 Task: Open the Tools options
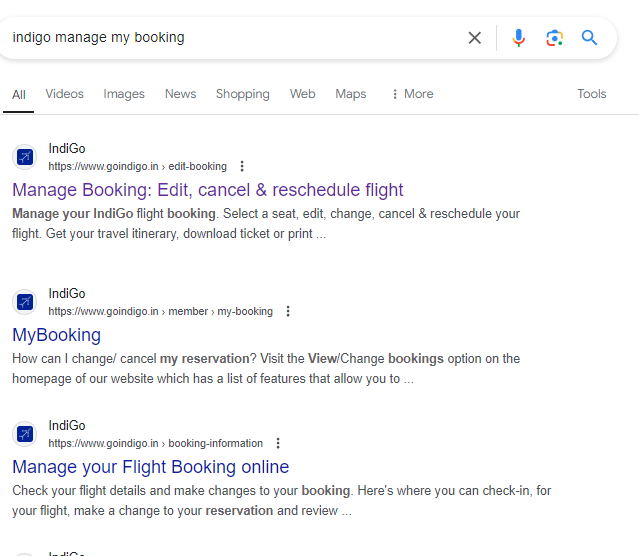pos(592,94)
